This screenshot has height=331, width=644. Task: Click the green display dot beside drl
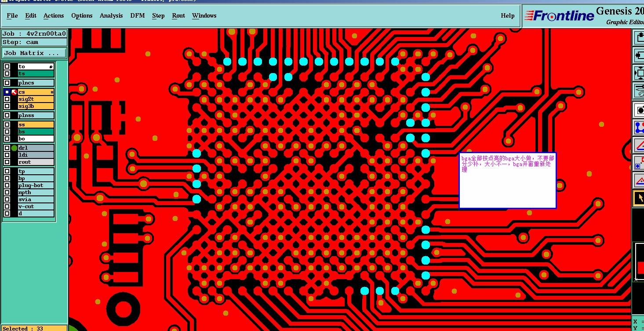tap(14, 148)
